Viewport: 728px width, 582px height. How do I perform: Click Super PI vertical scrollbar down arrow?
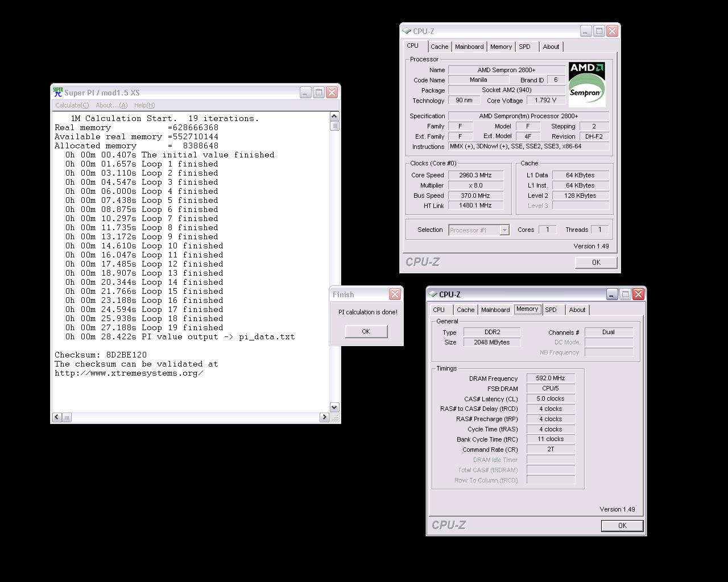pyautogui.click(x=334, y=407)
